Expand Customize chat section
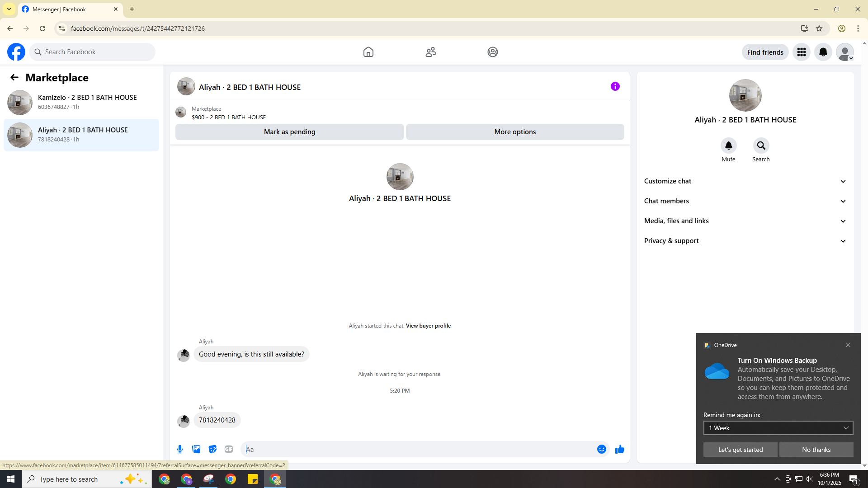Screen dimensions: 868x488 point(745,181)
